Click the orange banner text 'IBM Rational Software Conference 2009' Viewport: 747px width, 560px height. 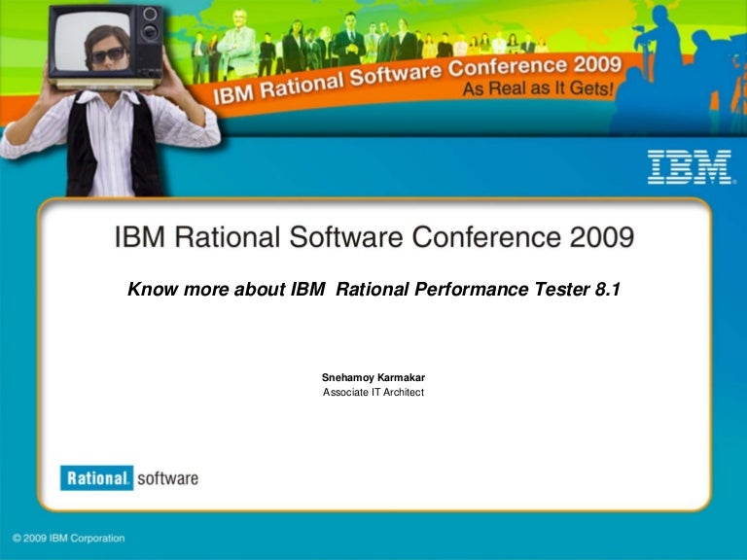pos(417,79)
